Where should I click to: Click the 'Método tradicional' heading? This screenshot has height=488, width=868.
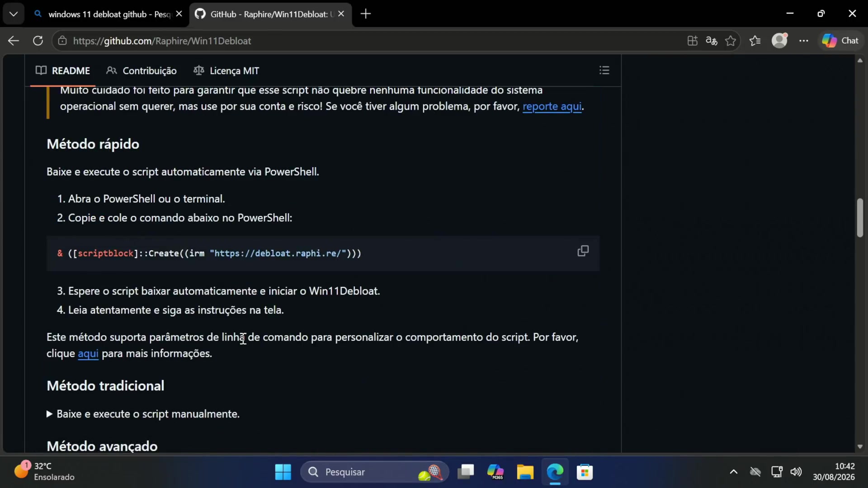[x=105, y=386]
